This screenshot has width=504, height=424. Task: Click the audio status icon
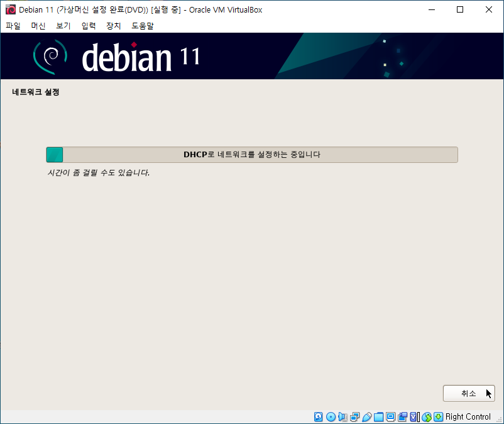[x=342, y=417]
